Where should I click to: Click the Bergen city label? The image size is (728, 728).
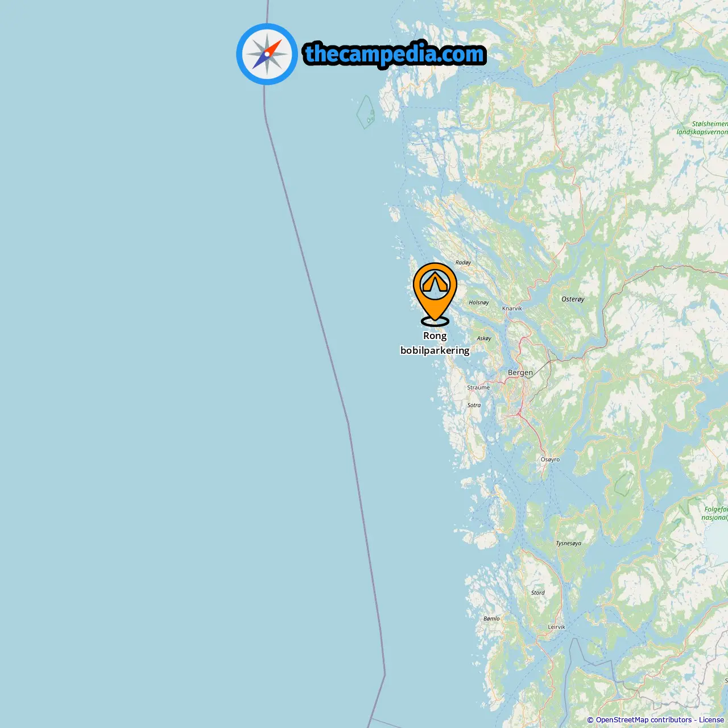pyautogui.click(x=520, y=373)
